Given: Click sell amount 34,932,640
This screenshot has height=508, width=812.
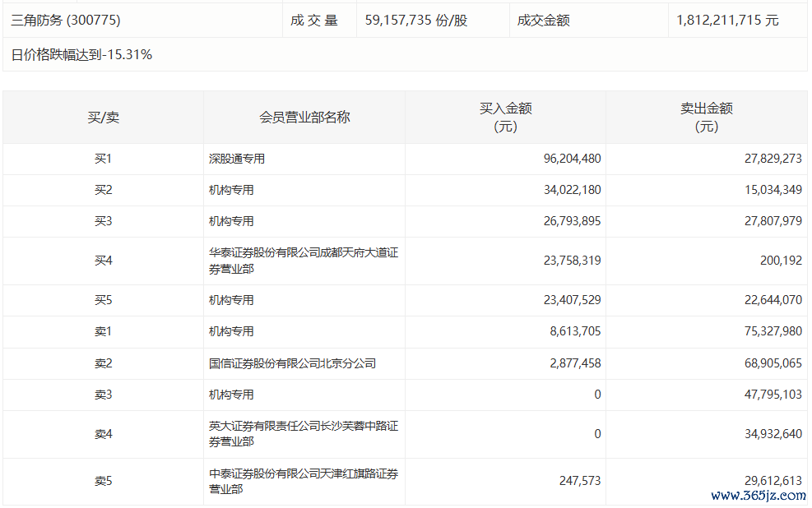Looking at the screenshot, I should 773,434.
